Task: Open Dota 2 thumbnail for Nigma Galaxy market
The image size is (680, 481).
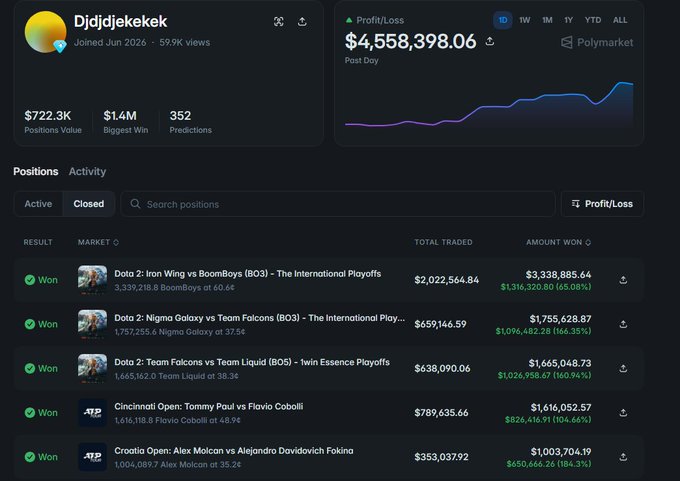Action: click(92, 324)
